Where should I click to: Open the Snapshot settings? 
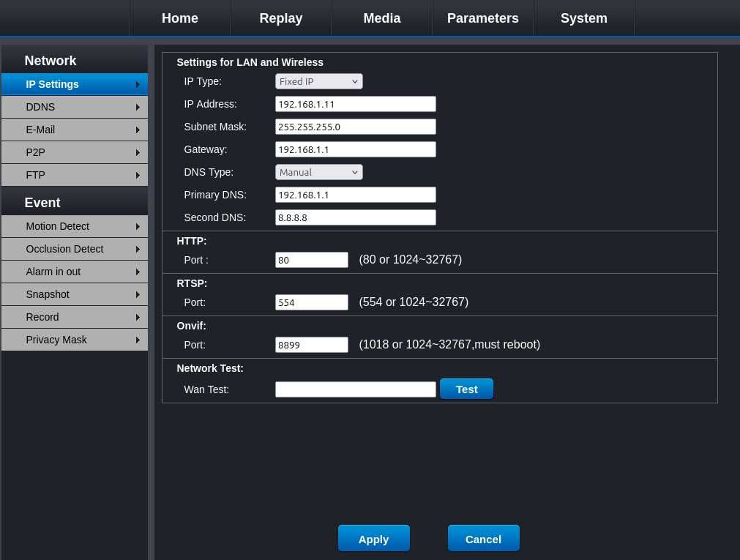[x=75, y=294]
